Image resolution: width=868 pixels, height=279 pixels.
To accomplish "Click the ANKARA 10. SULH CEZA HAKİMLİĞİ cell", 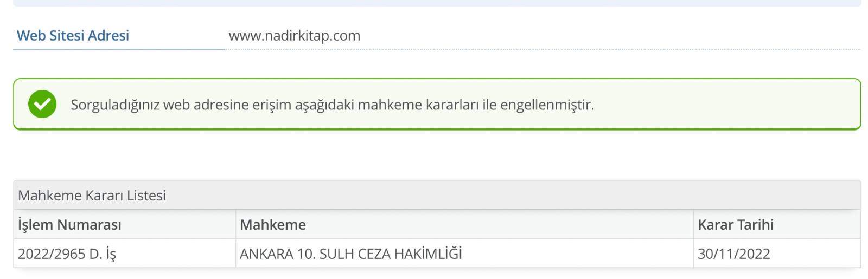I will [350, 254].
